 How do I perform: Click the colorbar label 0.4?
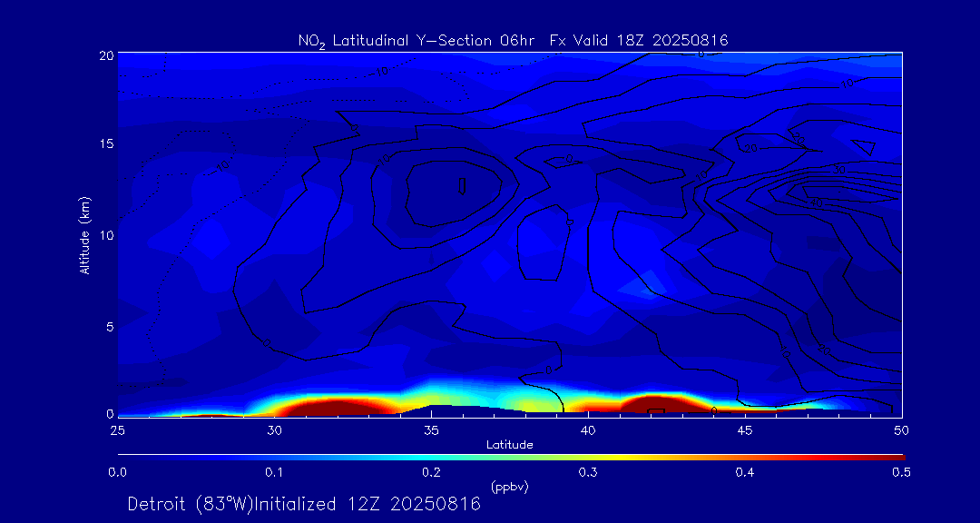click(745, 472)
